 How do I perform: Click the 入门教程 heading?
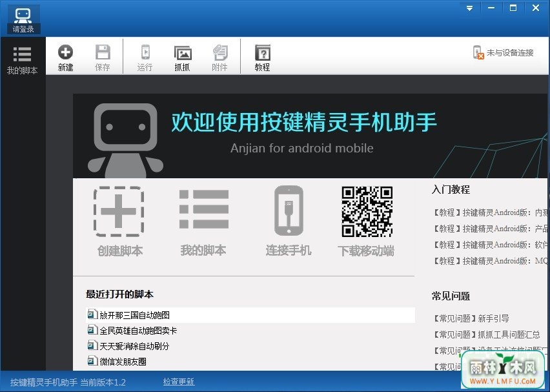451,189
